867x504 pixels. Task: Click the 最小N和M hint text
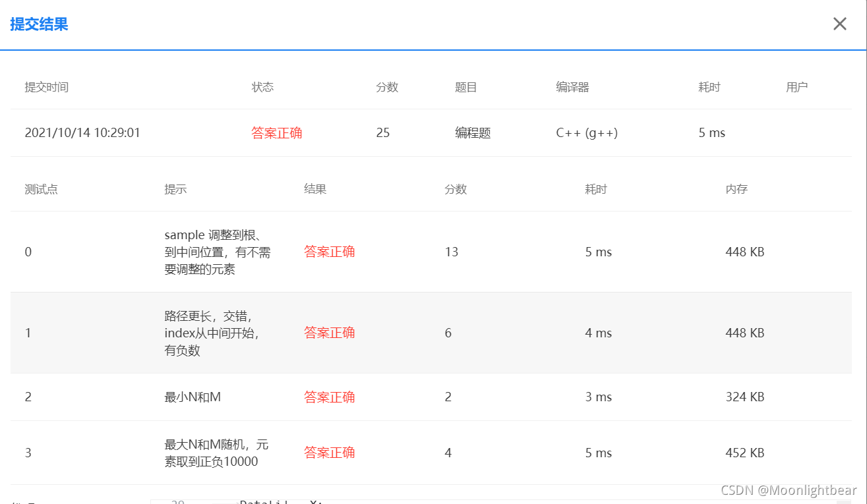pyautogui.click(x=193, y=397)
